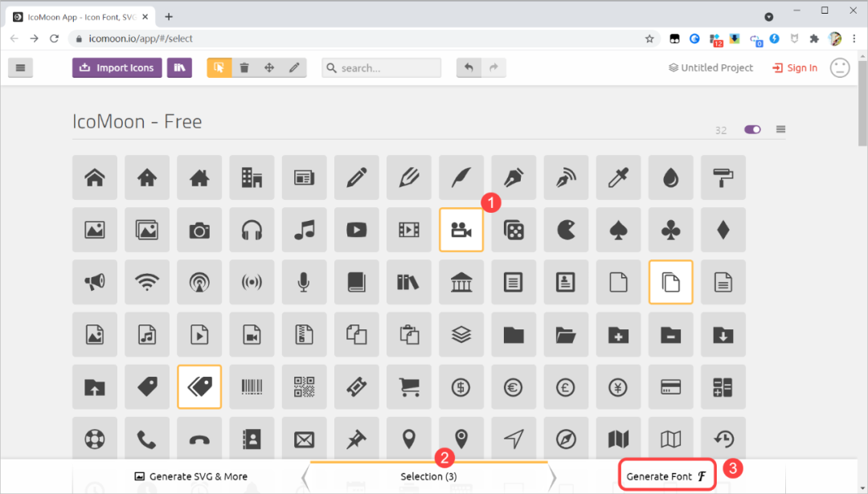Select the microphone icon
This screenshot has height=494, width=868.
[x=304, y=282]
